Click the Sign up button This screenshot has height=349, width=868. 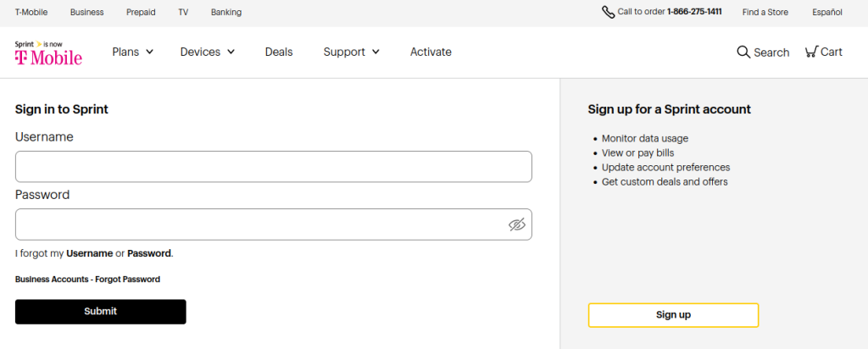point(673,315)
